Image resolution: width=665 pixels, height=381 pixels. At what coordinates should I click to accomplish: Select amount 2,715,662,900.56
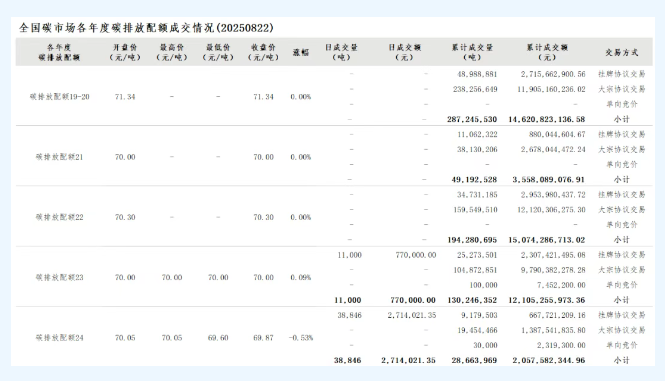553,74
